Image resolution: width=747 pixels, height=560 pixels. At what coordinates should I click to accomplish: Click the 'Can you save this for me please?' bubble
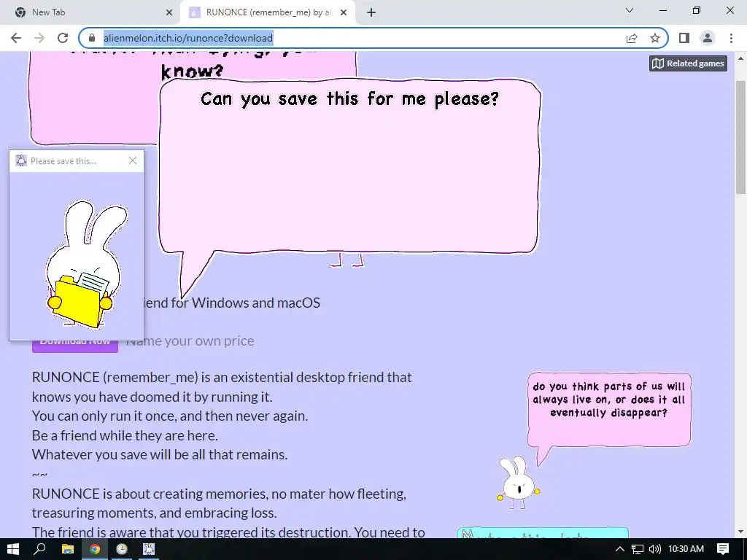349,167
